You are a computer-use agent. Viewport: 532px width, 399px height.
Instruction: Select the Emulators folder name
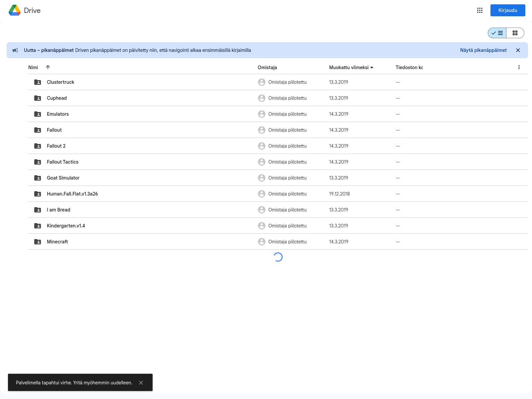pyautogui.click(x=58, y=114)
